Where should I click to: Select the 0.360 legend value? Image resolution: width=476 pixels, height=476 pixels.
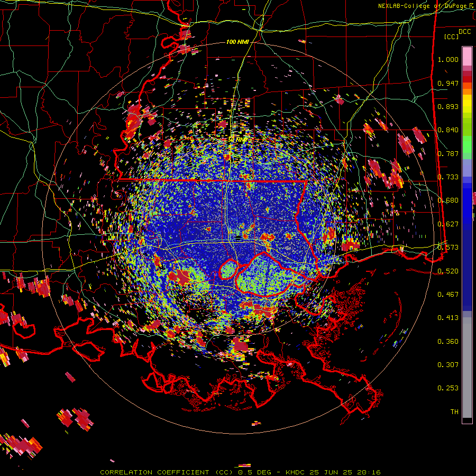point(448,341)
